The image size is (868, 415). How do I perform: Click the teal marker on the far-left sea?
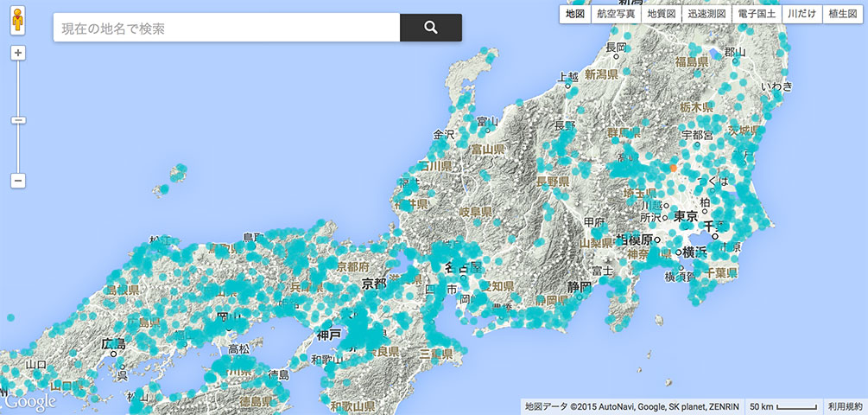[10, 317]
